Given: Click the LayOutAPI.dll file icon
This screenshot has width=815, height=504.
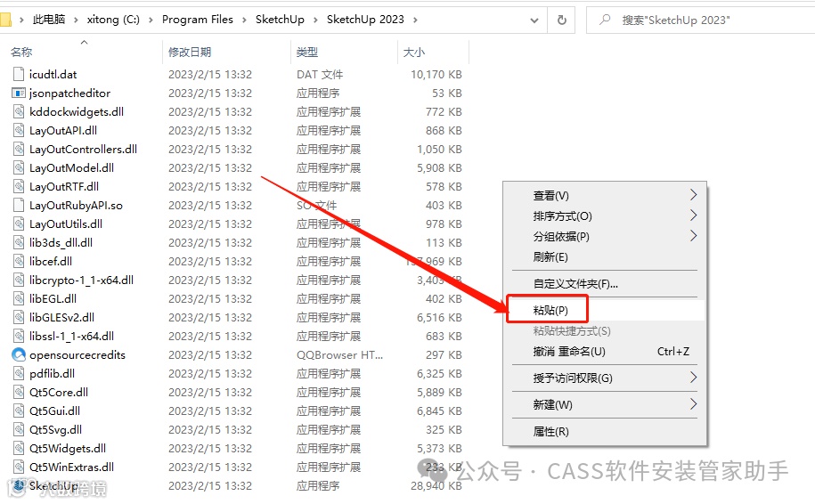Looking at the screenshot, I should pos(19,130).
